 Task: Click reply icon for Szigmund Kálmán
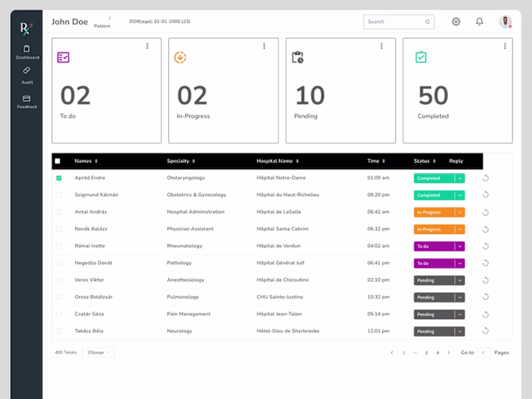486,195
